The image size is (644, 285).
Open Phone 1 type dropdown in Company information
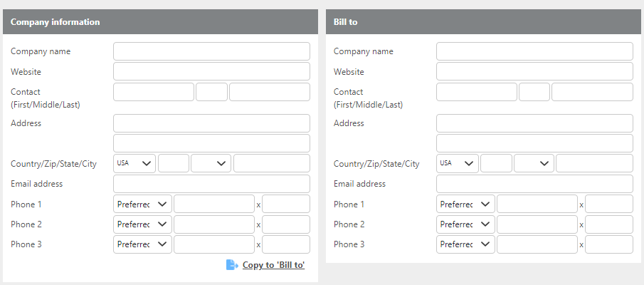pyautogui.click(x=142, y=204)
